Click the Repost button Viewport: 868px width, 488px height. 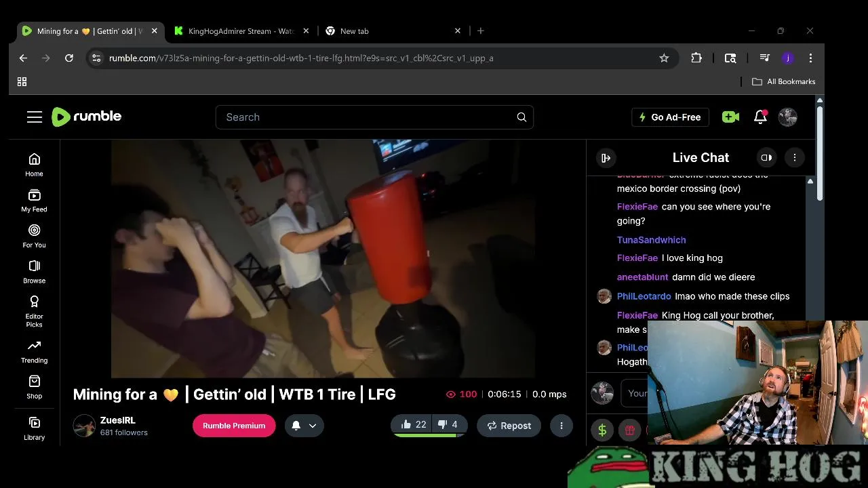509,426
